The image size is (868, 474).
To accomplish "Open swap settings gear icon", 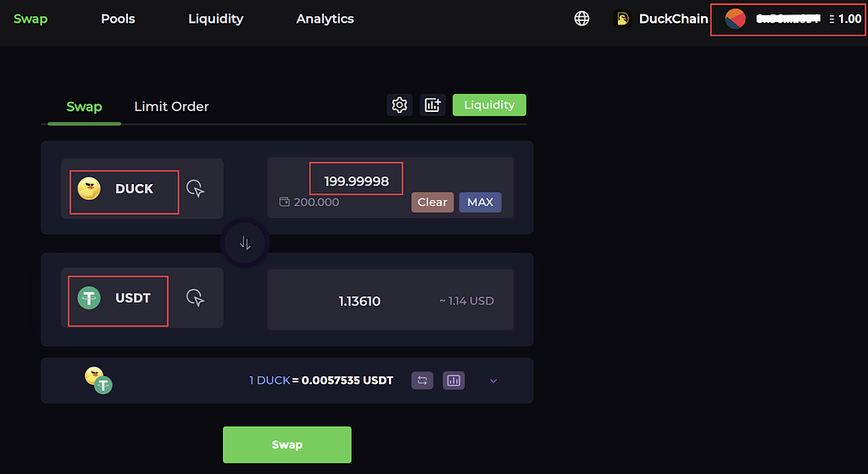I will coord(399,104).
